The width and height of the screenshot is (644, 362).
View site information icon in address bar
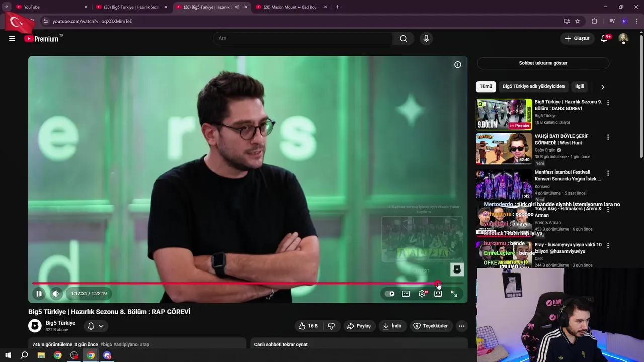(x=45, y=21)
